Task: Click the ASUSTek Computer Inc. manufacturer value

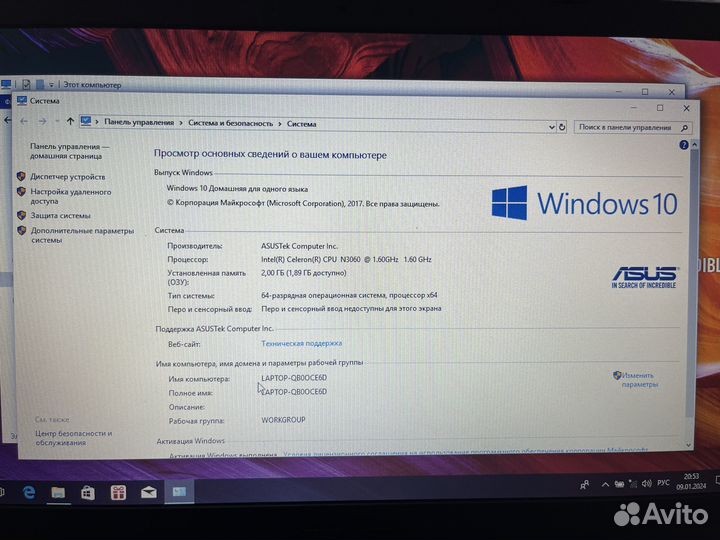Action: [x=299, y=246]
